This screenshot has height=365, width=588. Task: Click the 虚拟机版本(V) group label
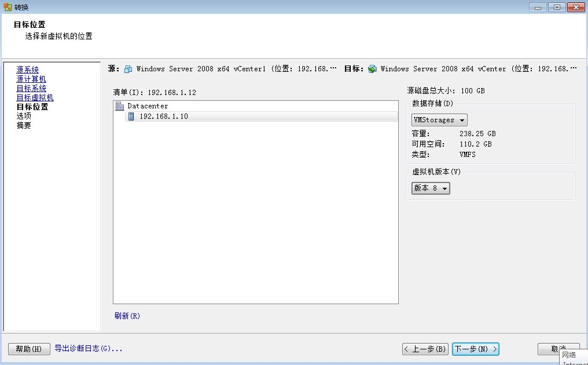click(436, 172)
